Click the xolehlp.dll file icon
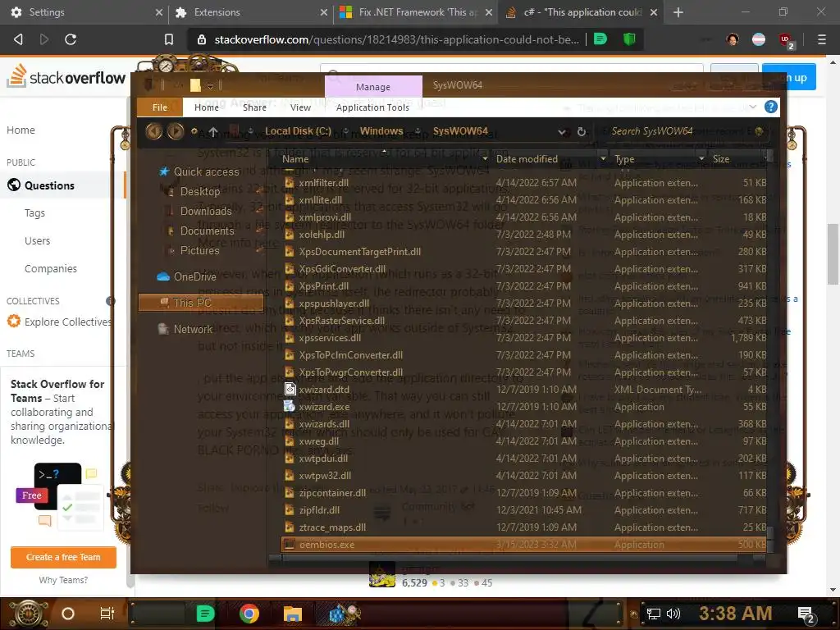Image resolution: width=840 pixels, height=630 pixels. click(290, 234)
